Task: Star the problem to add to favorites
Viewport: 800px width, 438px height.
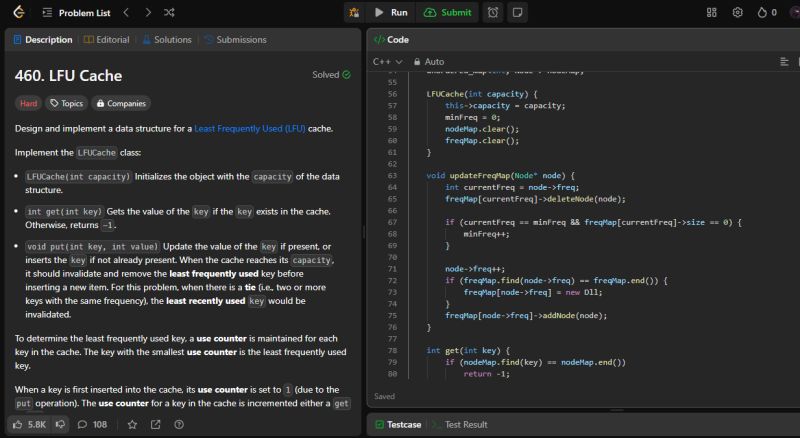Action: (132, 425)
